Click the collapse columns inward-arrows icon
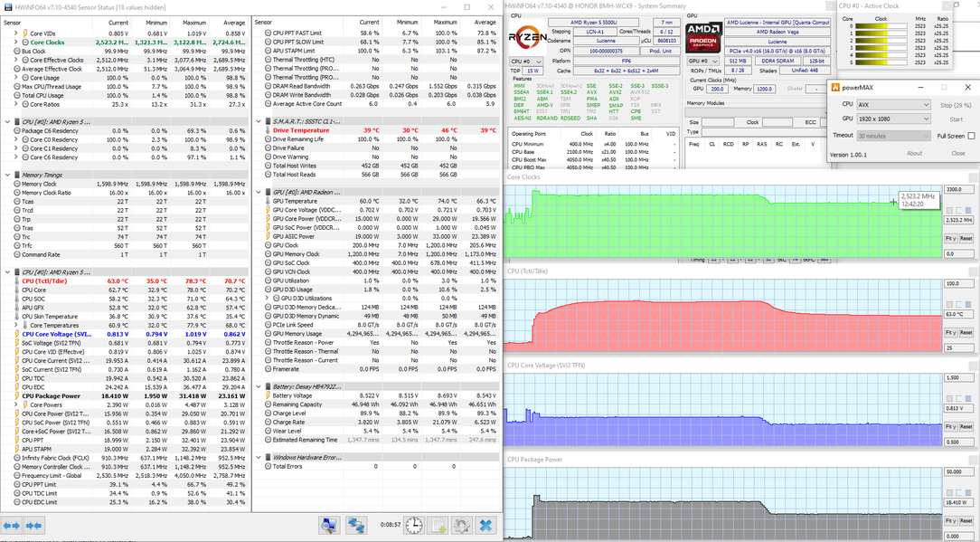Image resolution: width=980 pixels, height=542 pixels. pyautogui.click(x=33, y=525)
